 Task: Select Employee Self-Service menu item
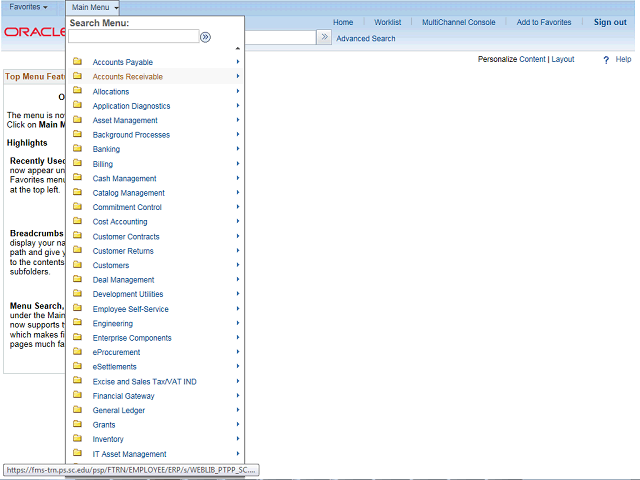(x=131, y=309)
